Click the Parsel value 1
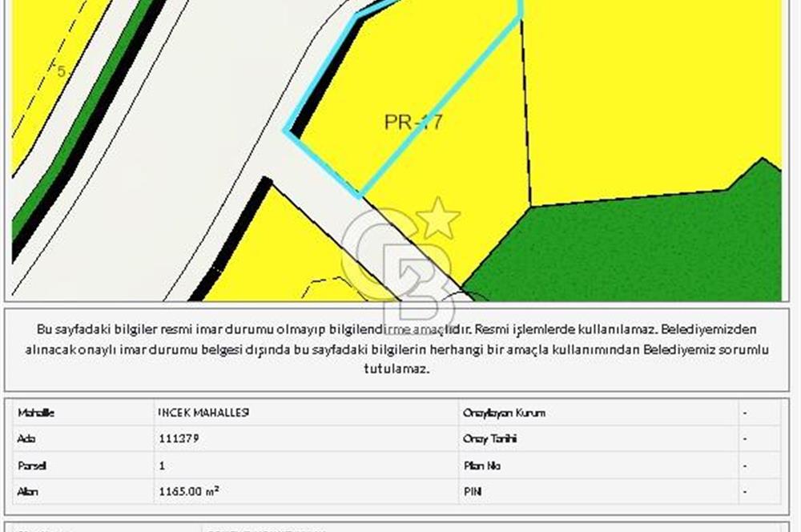Image resolution: width=801 pixels, height=532 pixels. click(x=162, y=465)
